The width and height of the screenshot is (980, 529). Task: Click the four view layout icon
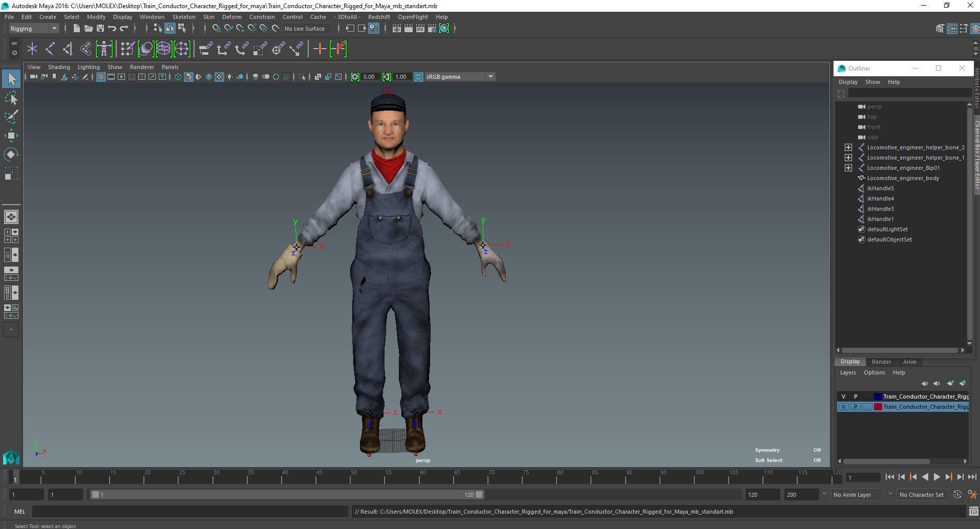click(x=11, y=236)
